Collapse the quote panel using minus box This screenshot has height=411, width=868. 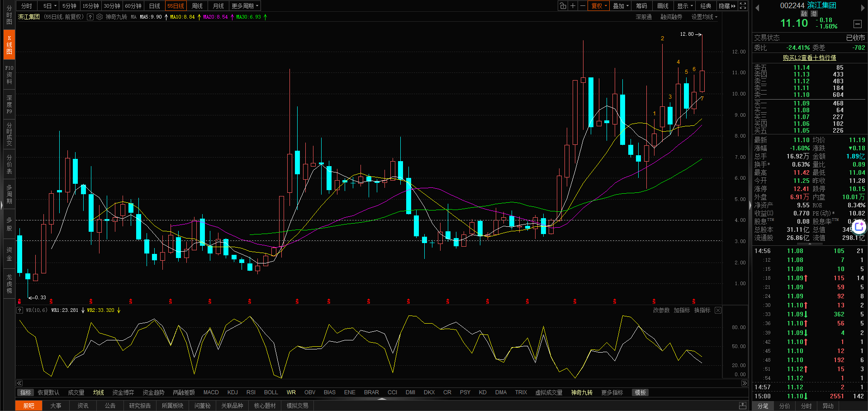click(x=857, y=24)
